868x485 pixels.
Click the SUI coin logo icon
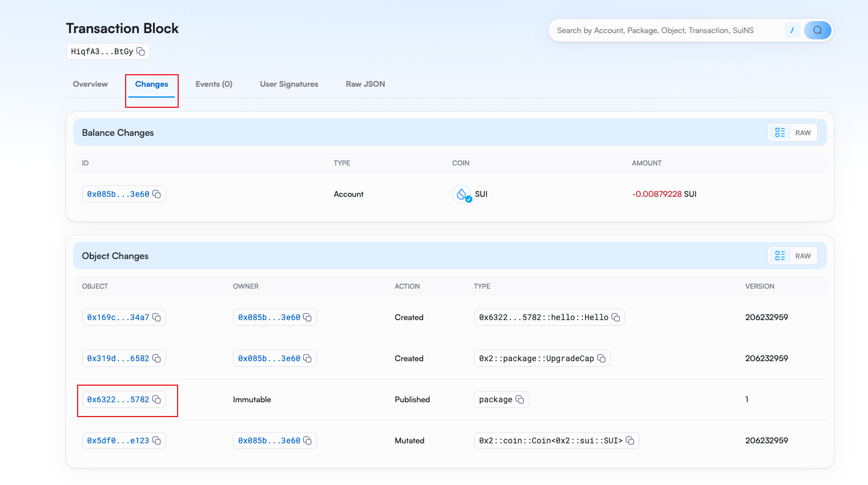[x=461, y=194]
